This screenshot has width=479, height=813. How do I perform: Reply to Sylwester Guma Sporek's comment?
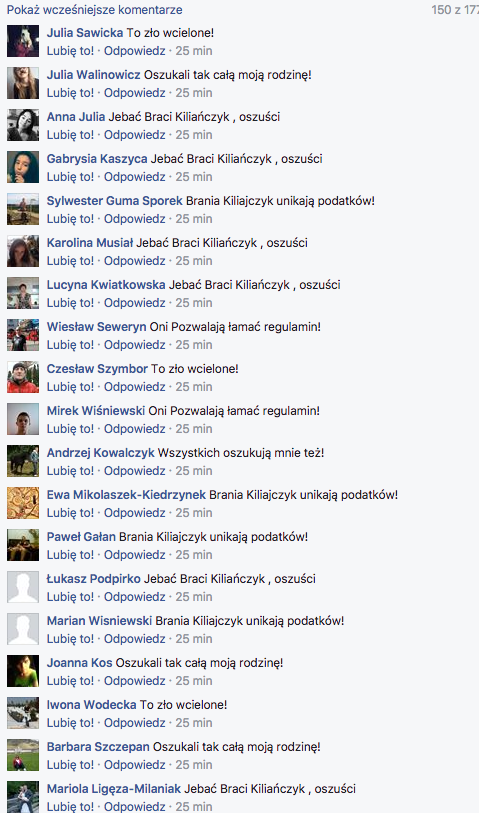135,219
